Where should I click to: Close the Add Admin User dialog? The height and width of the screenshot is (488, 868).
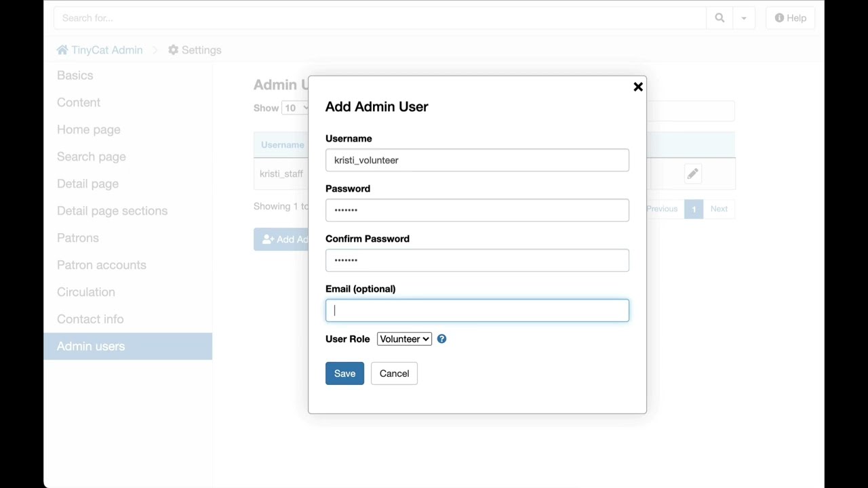pos(637,87)
